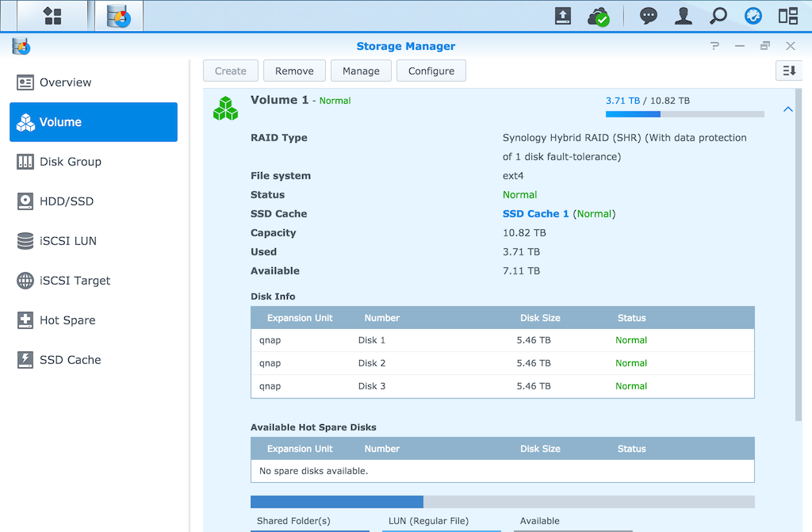Screen dimensions: 812x532
Task: Click the iSCSI Target globe icon
Action: tap(25, 280)
